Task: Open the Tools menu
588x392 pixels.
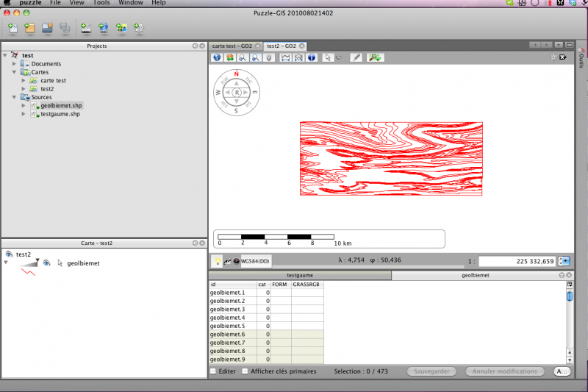Action: [101, 3]
